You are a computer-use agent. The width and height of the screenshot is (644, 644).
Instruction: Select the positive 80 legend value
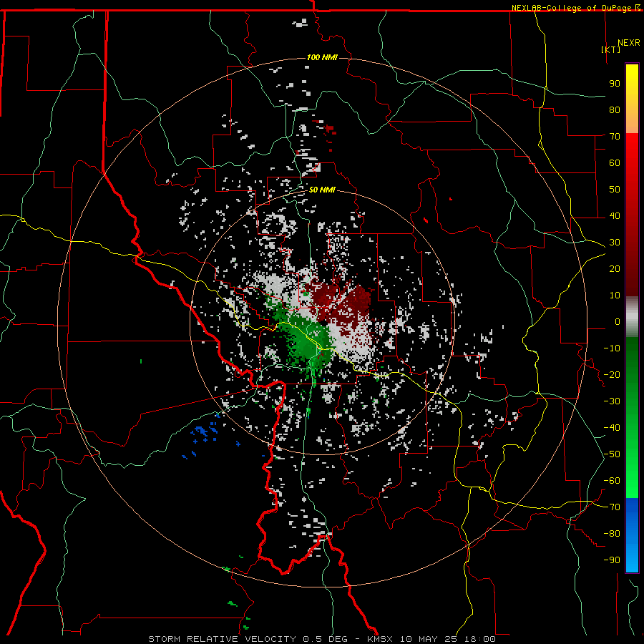tap(615, 110)
